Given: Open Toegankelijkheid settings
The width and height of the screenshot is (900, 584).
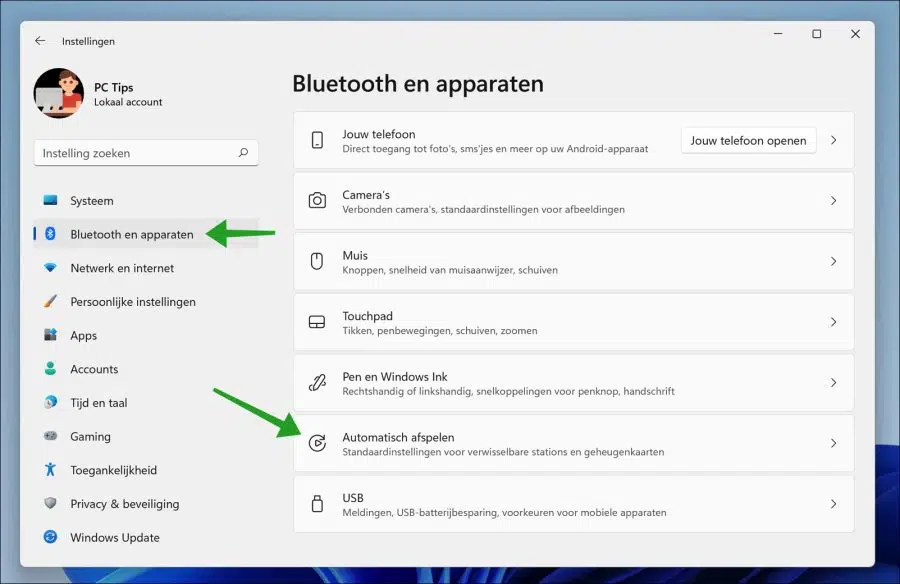Looking at the screenshot, I should pos(146,470).
